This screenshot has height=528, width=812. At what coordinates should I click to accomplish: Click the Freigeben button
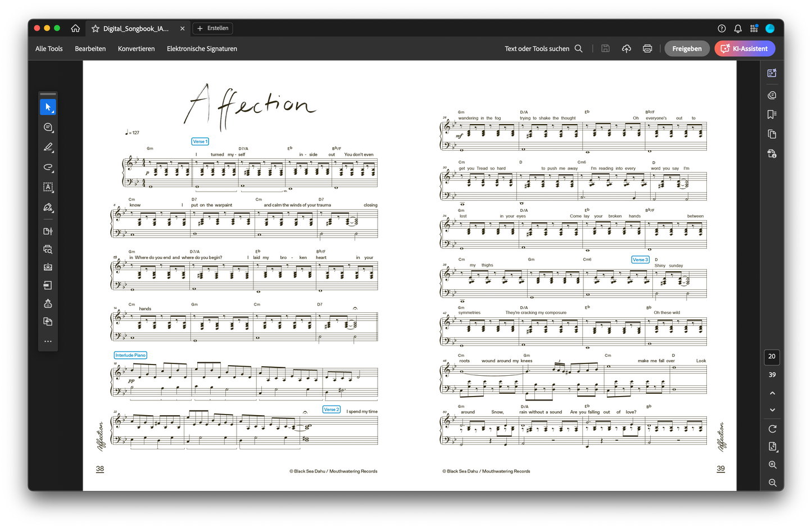(687, 49)
